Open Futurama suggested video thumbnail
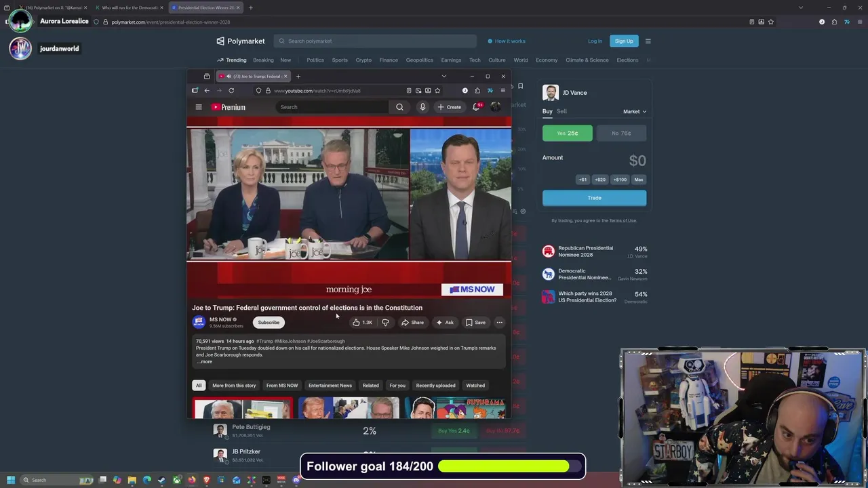The width and height of the screenshot is (868, 488). [455, 408]
